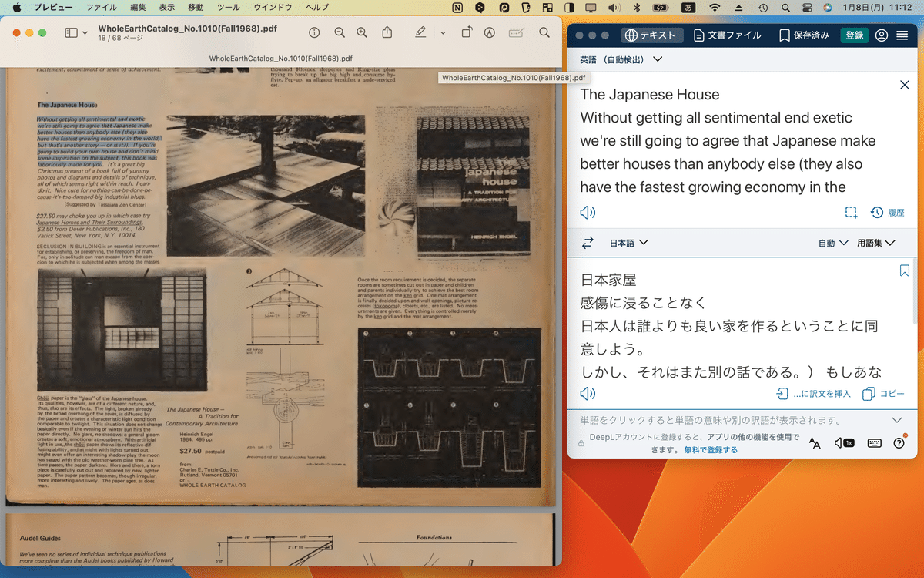Open the ファイル menu in the menu bar
This screenshot has width=924, height=578.
102,8
